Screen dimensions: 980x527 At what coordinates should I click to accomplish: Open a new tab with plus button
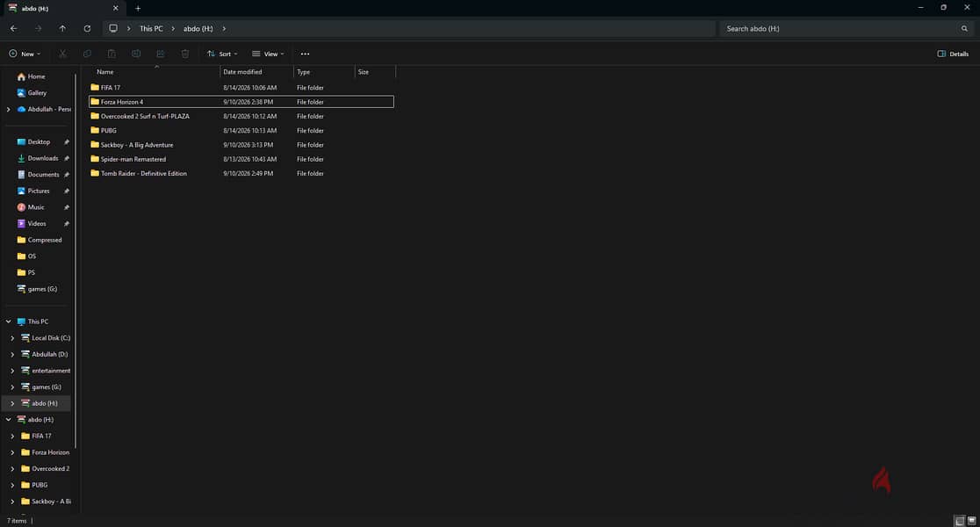coord(138,8)
